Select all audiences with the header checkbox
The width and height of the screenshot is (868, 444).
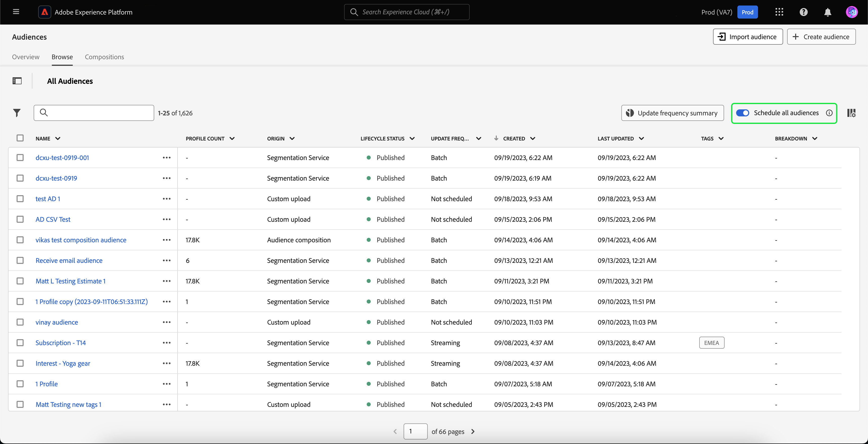point(20,138)
